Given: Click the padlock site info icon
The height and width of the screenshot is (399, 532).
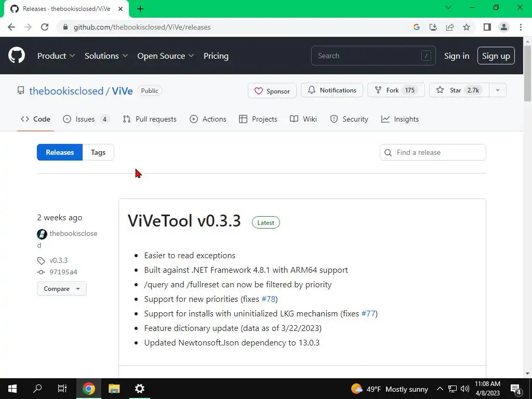Looking at the screenshot, I should pyautogui.click(x=65, y=27).
